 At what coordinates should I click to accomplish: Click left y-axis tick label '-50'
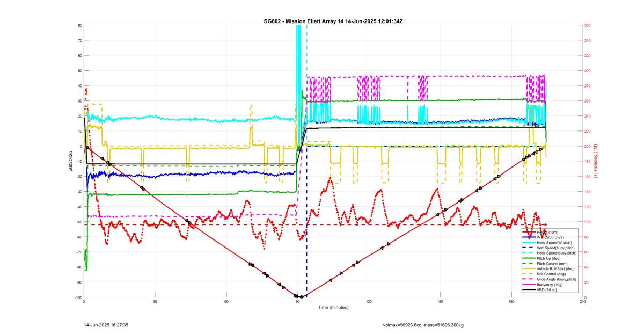click(79, 222)
